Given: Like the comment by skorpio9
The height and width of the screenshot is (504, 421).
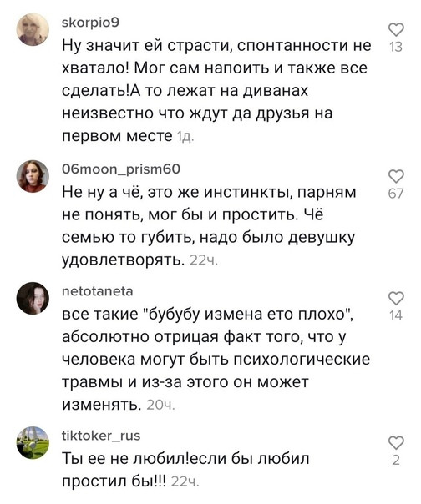Looking at the screenshot, I should (x=396, y=30).
